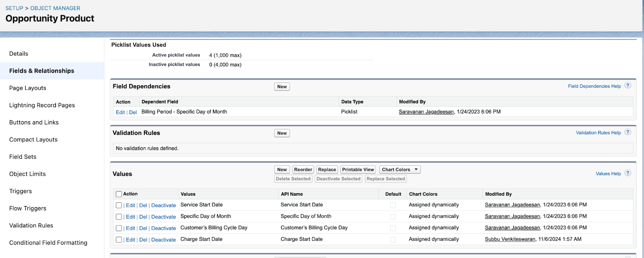Toggle Default checkbox for Specific Day of Month
The width and height of the screenshot is (644, 258).
click(393, 217)
